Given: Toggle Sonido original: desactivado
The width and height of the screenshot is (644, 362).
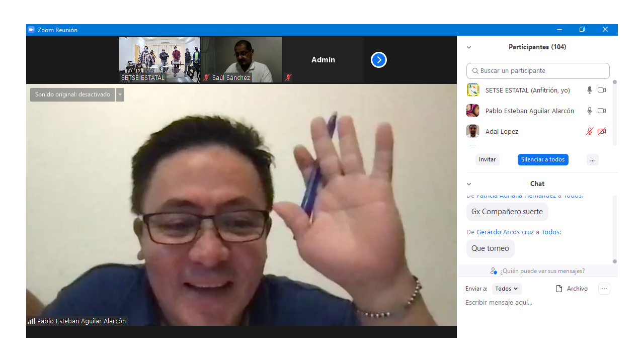Looking at the screenshot, I should click(72, 95).
